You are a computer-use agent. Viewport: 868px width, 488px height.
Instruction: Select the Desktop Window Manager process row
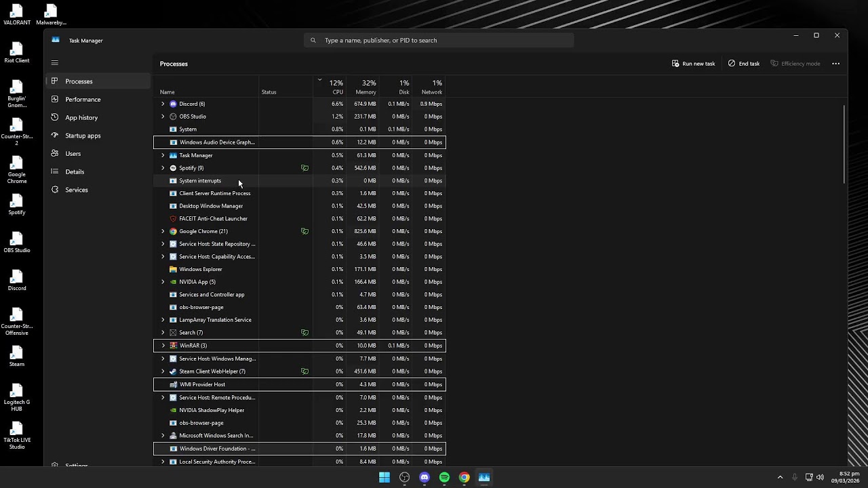coord(299,206)
